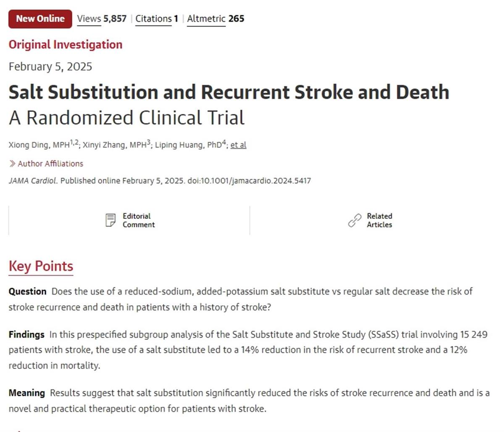Show all authors via et al link
Screen dimensions: 504x432
coord(238,145)
